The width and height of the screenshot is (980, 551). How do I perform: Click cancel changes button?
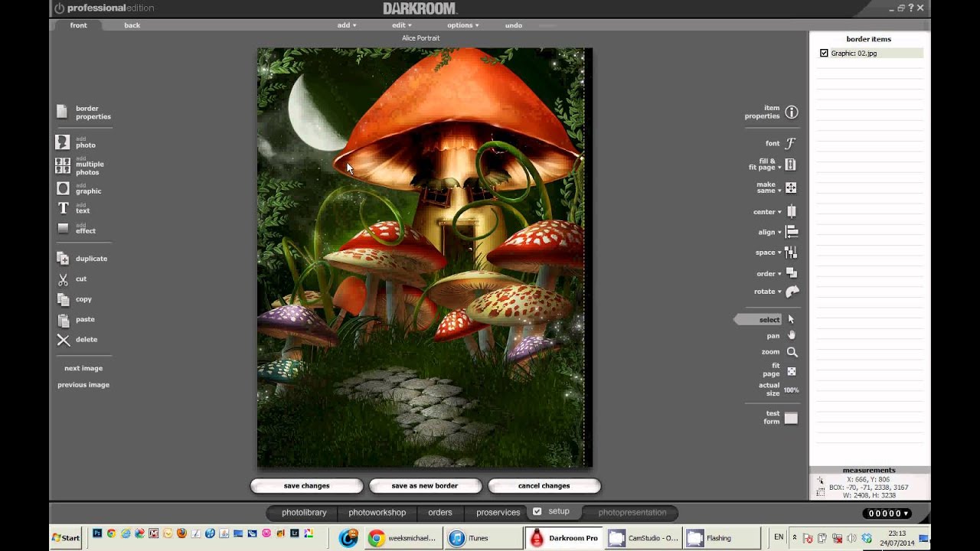tap(544, 486)
